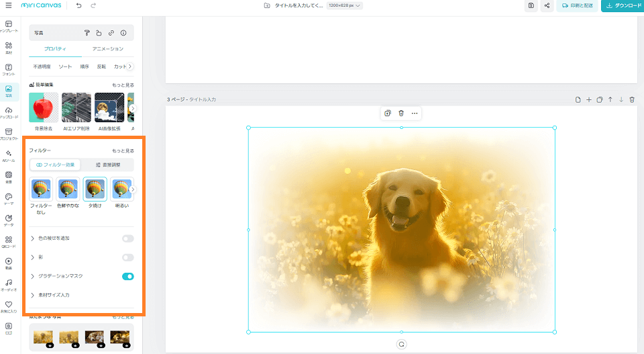Click the share icon in top bar
Image resolution: width=644 pixels, height=354 pixels.
[547, 5]
